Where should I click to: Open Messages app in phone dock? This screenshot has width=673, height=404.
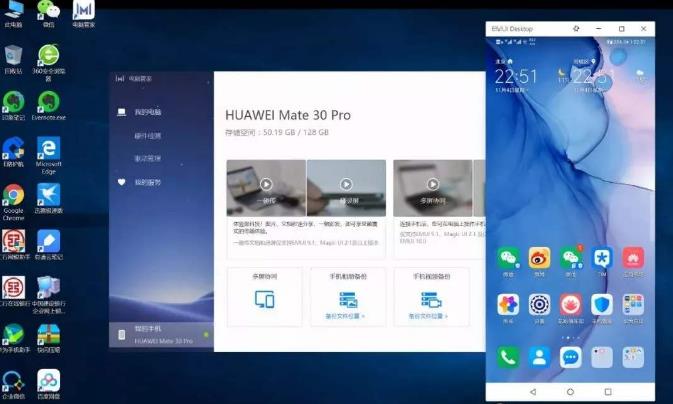coord(570,357)
